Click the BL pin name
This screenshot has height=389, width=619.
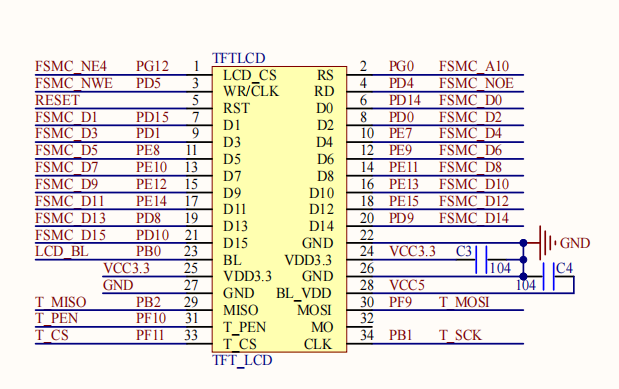pyautogui.click(x=232, y=260)
